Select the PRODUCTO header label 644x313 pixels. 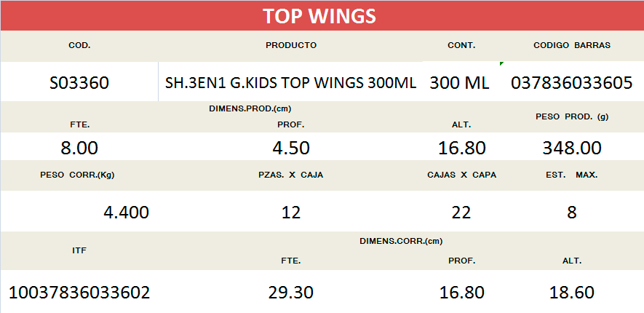pyautogui.click(x=290, y=45)
